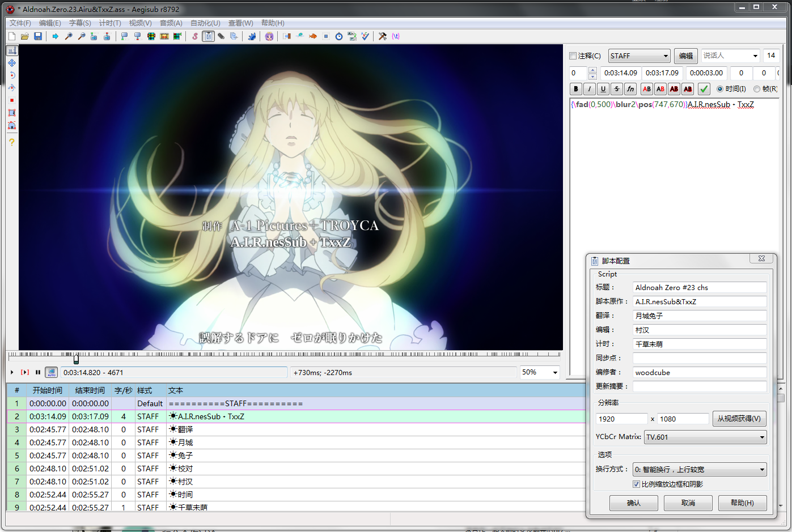Screen dimensions: 792x532
Task: Open the Styles Manager S icon
Action: click(x=195, y=36)
